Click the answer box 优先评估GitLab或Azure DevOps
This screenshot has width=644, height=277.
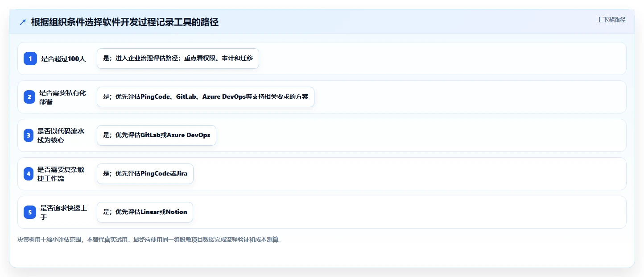(x=157, y=135)
